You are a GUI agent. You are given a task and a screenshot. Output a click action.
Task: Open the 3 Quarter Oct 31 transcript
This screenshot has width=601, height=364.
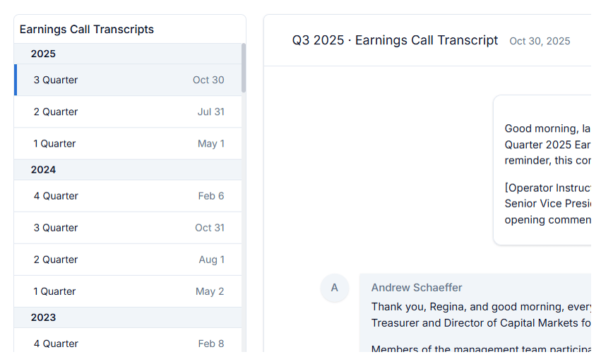point(127,228)
